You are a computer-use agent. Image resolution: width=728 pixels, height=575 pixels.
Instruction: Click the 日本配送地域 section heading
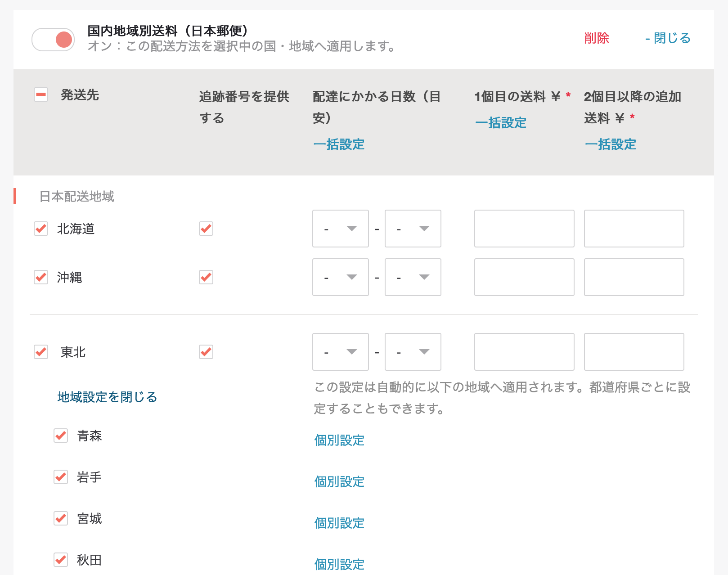[77, 197]
